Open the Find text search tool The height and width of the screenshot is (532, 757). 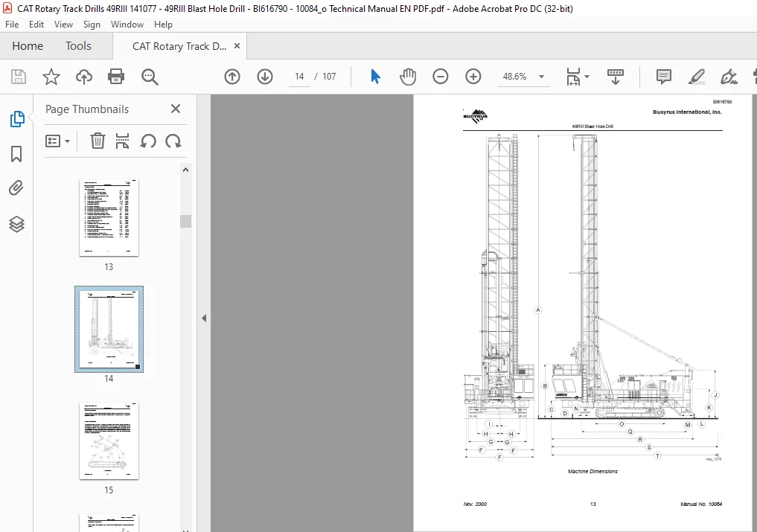click(x=150, y=77)
